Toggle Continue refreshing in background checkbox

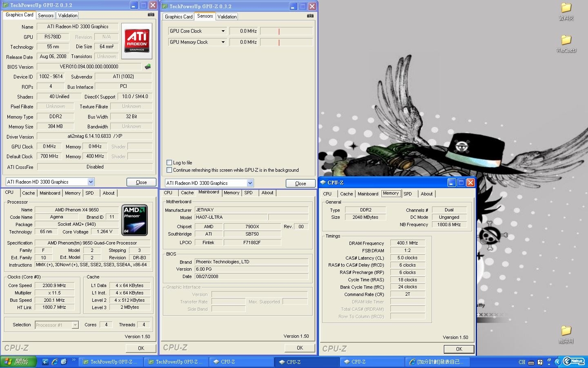click(169, 170)
